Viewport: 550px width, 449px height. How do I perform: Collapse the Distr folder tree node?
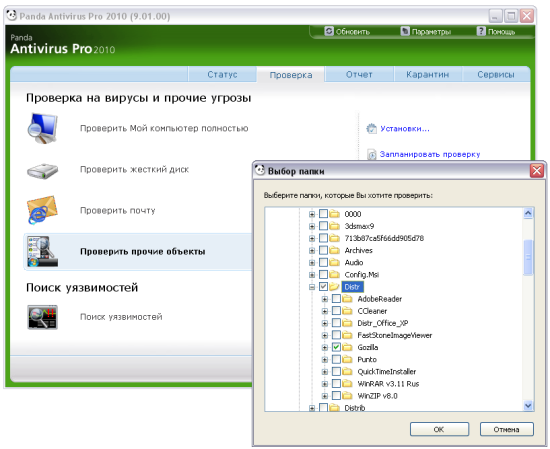(312, 287)
